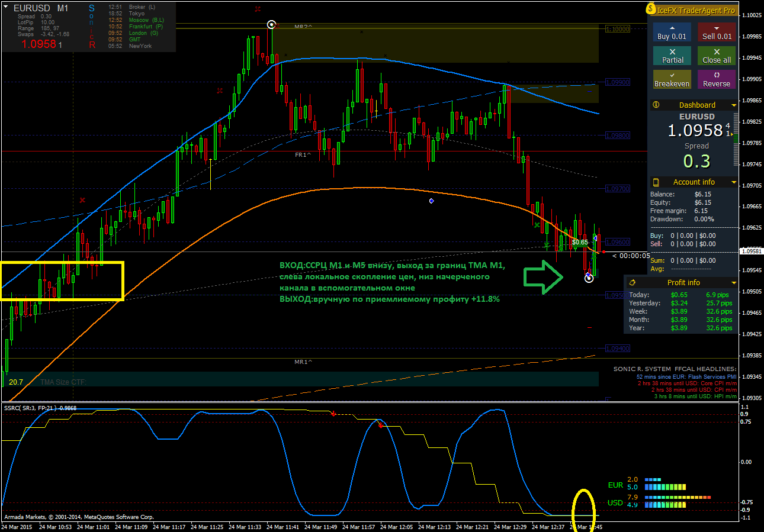Click the MR1^ pivot label

[x=303, y=362]
